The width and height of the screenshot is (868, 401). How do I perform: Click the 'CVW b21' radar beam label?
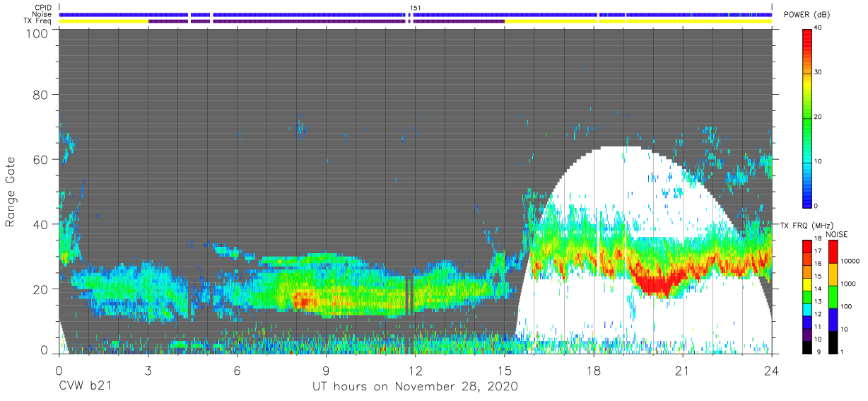85,386
